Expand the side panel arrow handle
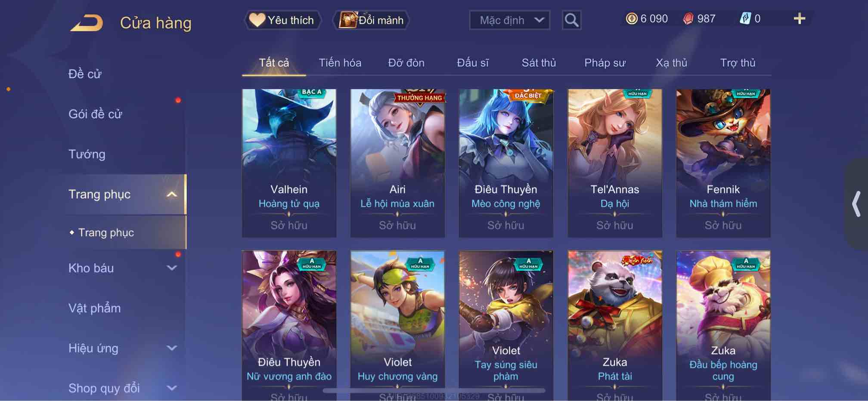This screenshot has height=401, width=868. 856,204
